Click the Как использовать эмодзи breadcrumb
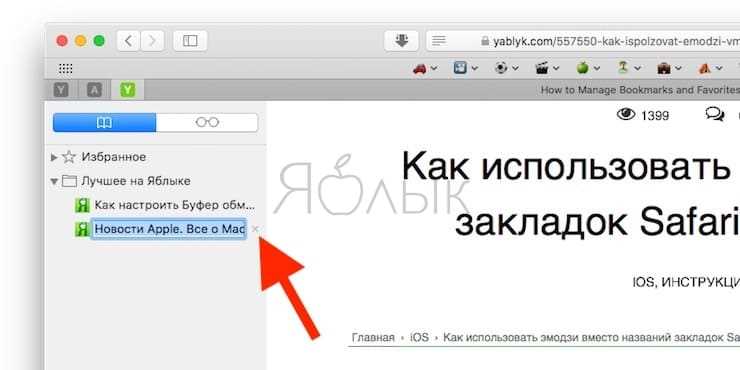The width and height of the screenshot is (740, 370). (592, 338)
